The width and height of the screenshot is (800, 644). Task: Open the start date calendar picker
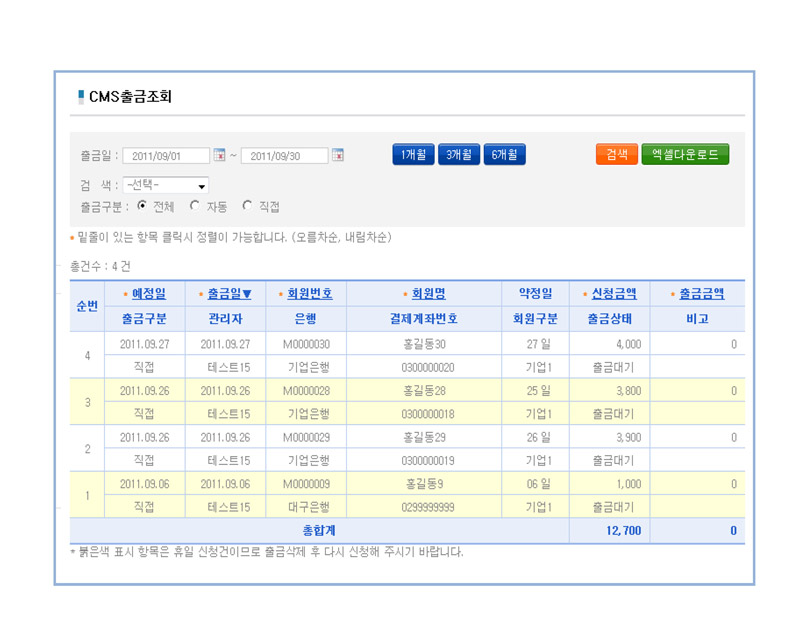[x=219, y=155]
